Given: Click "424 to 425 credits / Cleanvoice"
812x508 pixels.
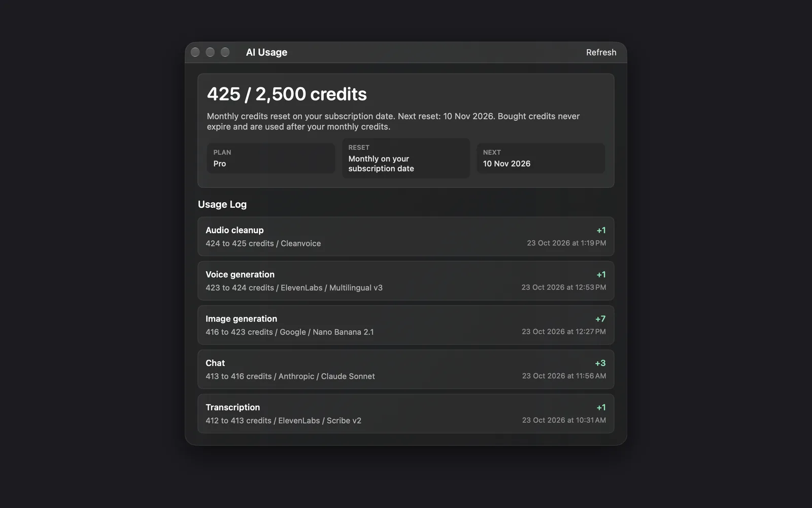Looking at the screenshot, I should (x=263, y=243).
